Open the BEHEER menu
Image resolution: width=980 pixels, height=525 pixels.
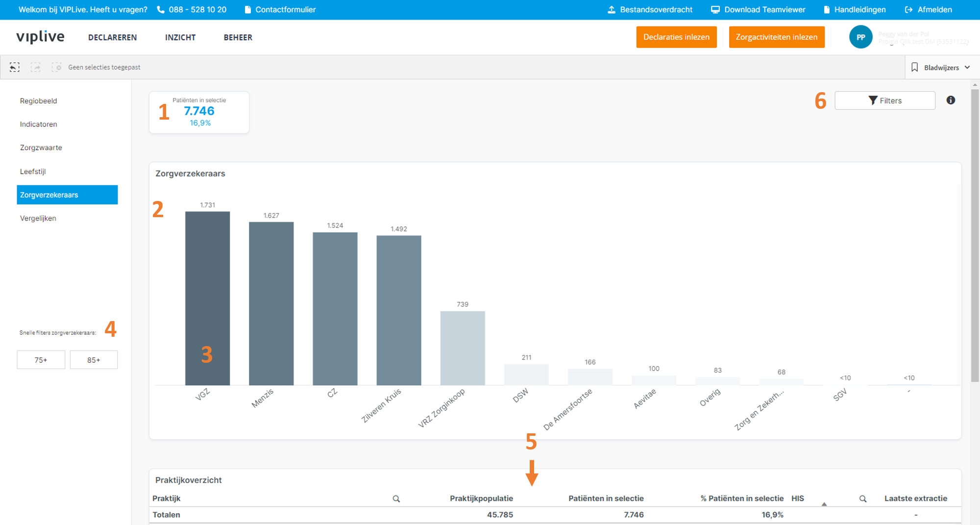(x=238, y=37)
